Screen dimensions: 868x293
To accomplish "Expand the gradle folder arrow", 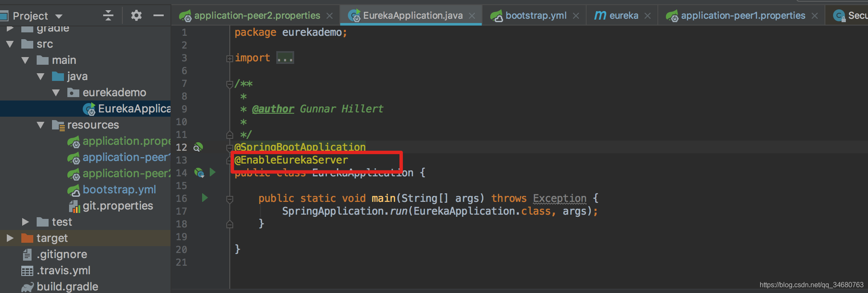I will coord(10,28).
